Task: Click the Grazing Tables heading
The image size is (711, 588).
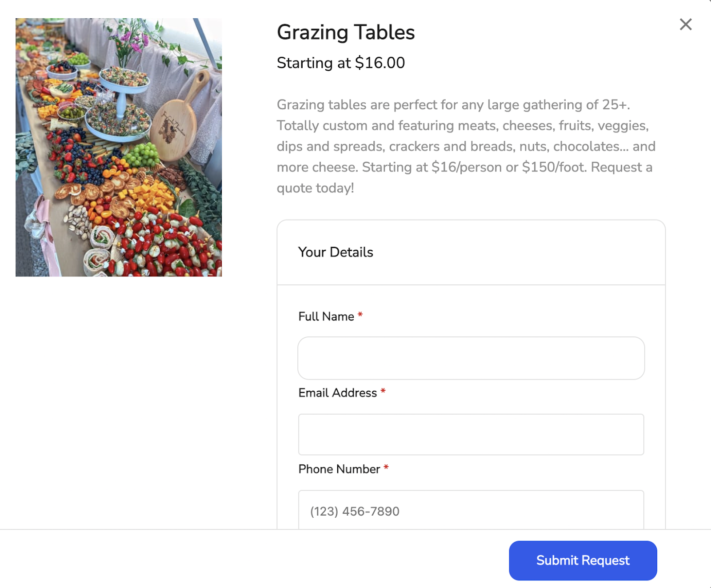Action: tap(346, 32)
